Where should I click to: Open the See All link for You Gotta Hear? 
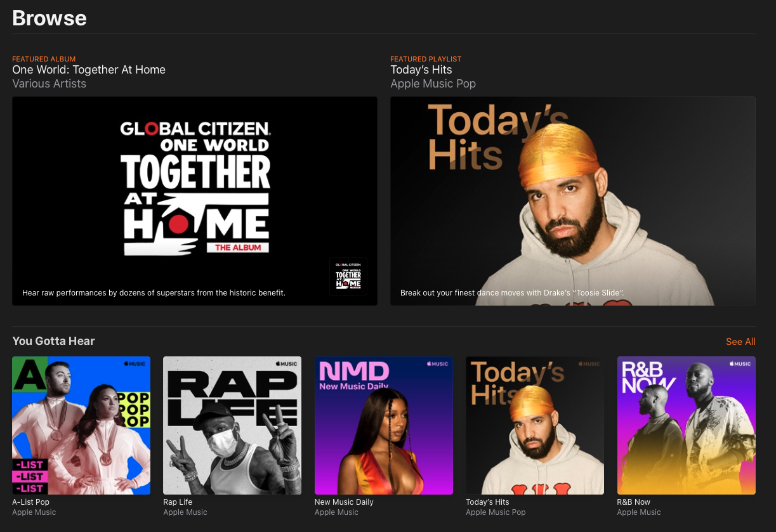740,342
